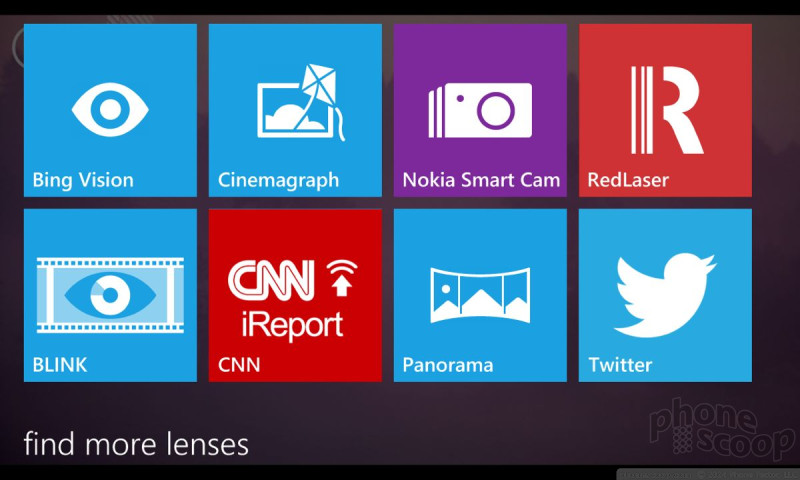Tap the find more lenses link
The height and width of the screenshot is (480, 800).
pos(136,444)
